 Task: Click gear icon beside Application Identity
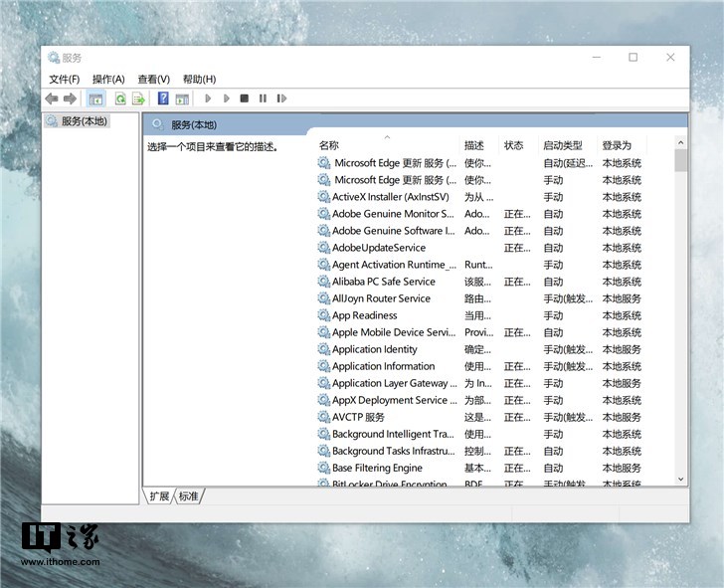tap(323, 349)
